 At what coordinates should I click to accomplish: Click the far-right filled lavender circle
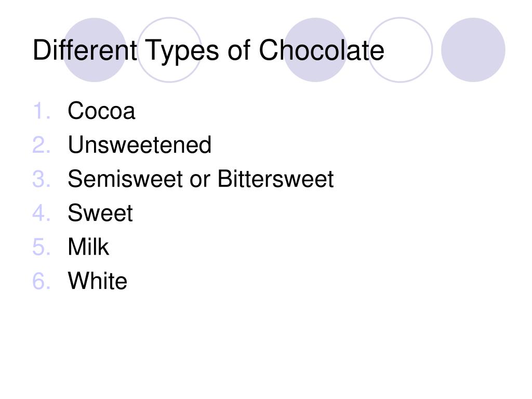[473, 50]
